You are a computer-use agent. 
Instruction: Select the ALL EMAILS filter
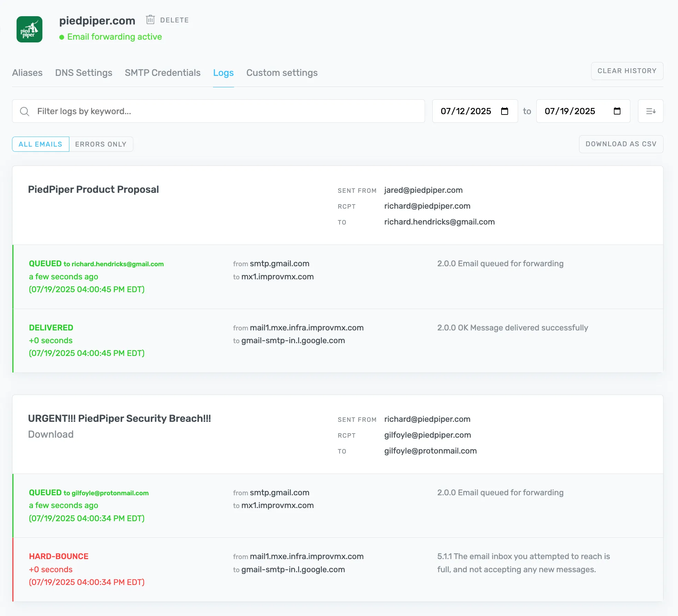point(40,144)
